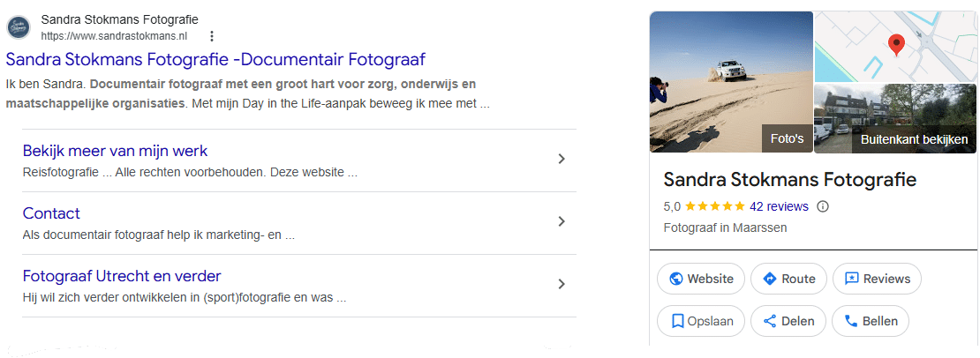
Task: Expand 'Fotograaf Utrecht en verder' chevron
Action: (x=562, y=284)
